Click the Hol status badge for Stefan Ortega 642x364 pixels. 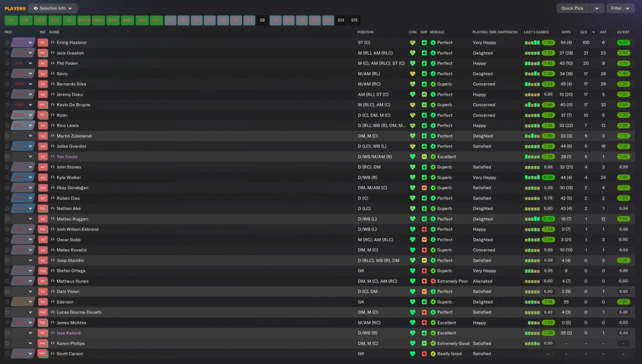click(43, 271)
